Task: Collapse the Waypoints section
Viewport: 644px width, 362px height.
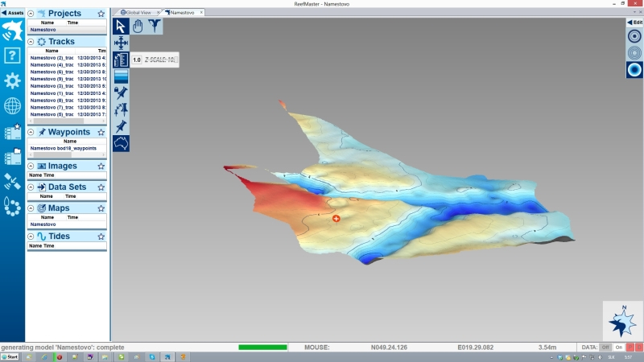Action: point(31,132)
